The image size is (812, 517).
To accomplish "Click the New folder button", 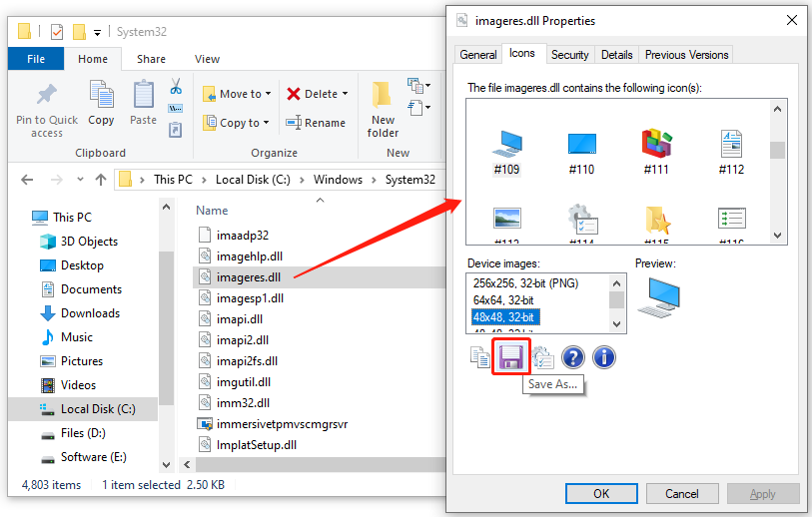I will pos(383,109).
